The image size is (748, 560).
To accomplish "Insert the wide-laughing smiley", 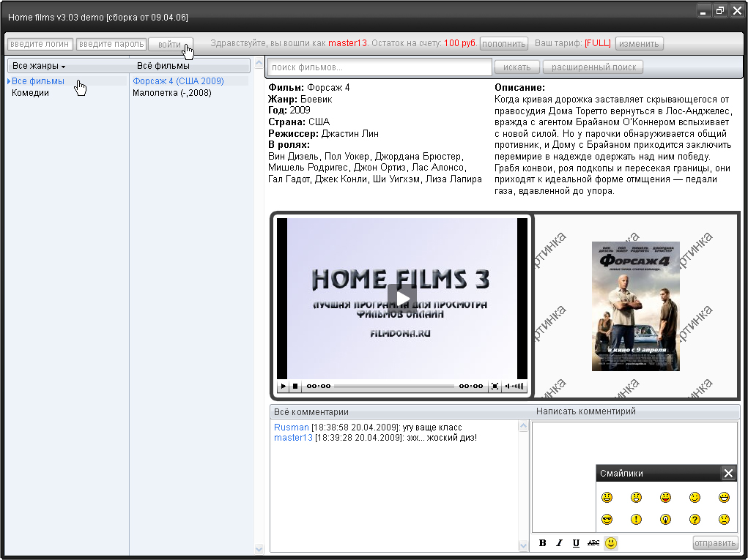I will pyautogui.click(x=724, y=498).
